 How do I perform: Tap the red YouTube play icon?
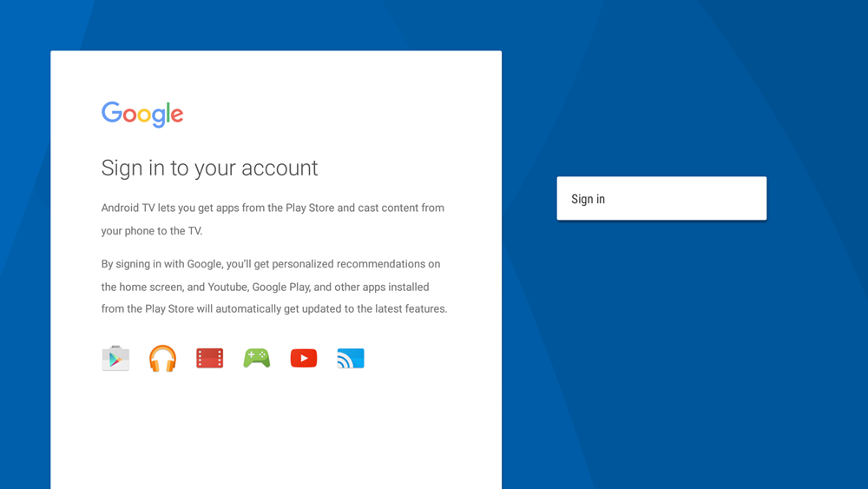304,359
